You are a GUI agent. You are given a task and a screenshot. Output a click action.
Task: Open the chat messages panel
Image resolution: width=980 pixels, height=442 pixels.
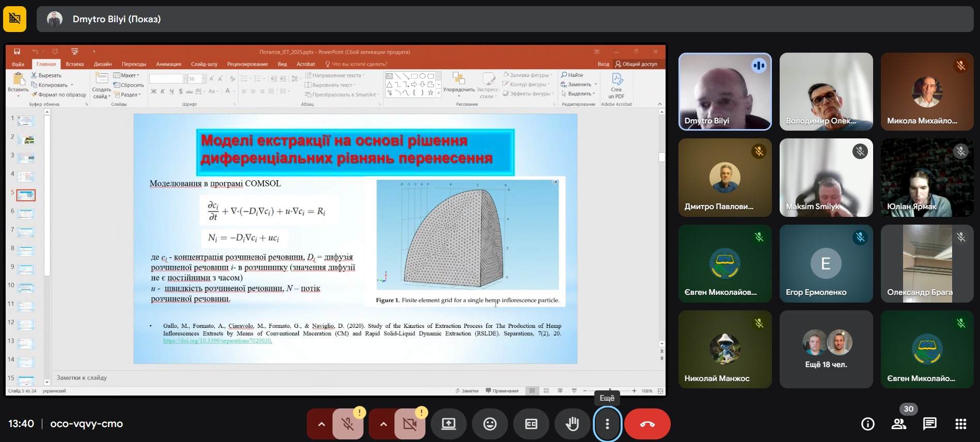coord(929,424)
